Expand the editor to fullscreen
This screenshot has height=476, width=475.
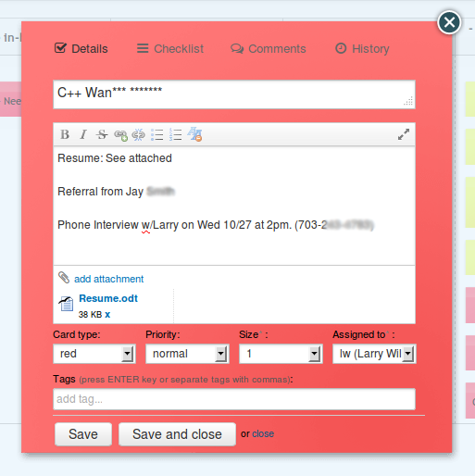coord(404,134)
